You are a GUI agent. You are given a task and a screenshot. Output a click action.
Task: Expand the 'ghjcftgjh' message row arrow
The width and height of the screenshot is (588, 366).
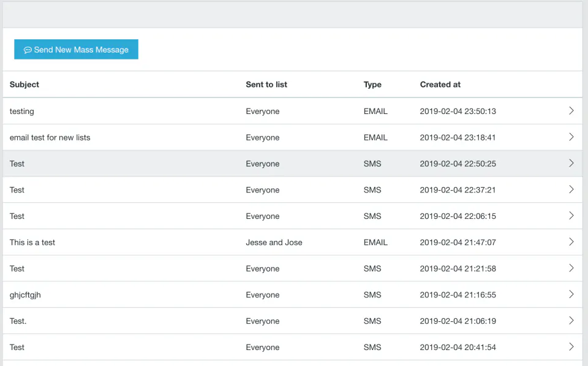[571, 295]
